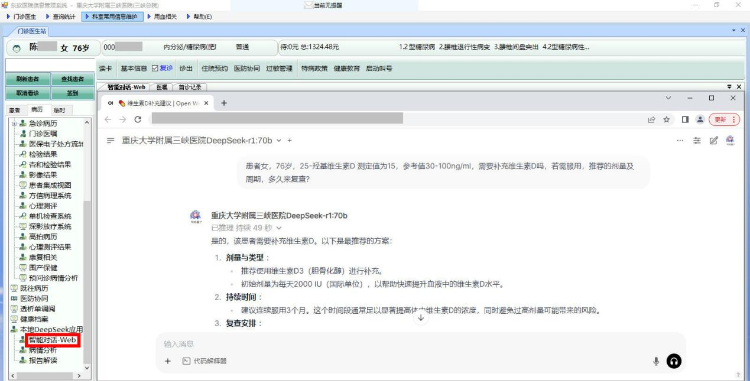Expand the browser tab search chevron
The height and width of the screenshot is (381, 750).
[669, 98]
